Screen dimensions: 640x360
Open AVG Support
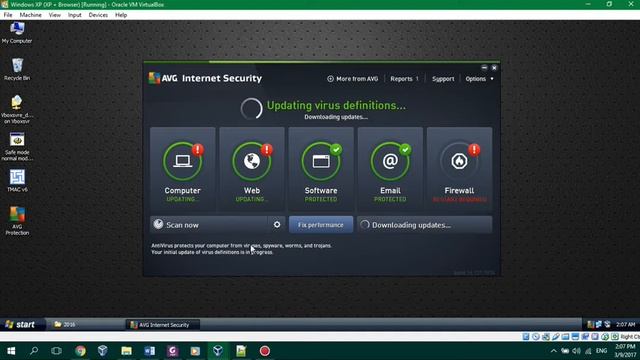pyautogui.click(x=443, y=79)
